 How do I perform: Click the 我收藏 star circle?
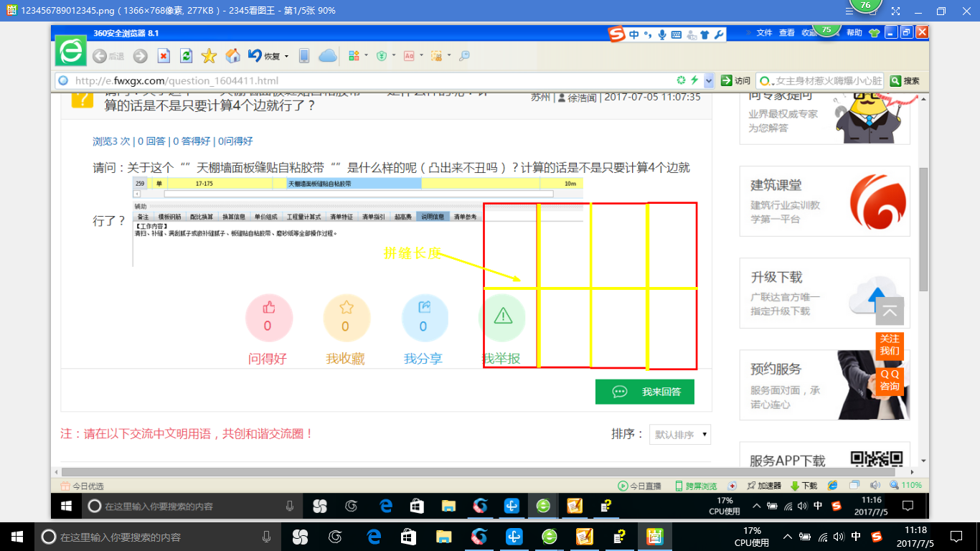[x=346, y=318]
